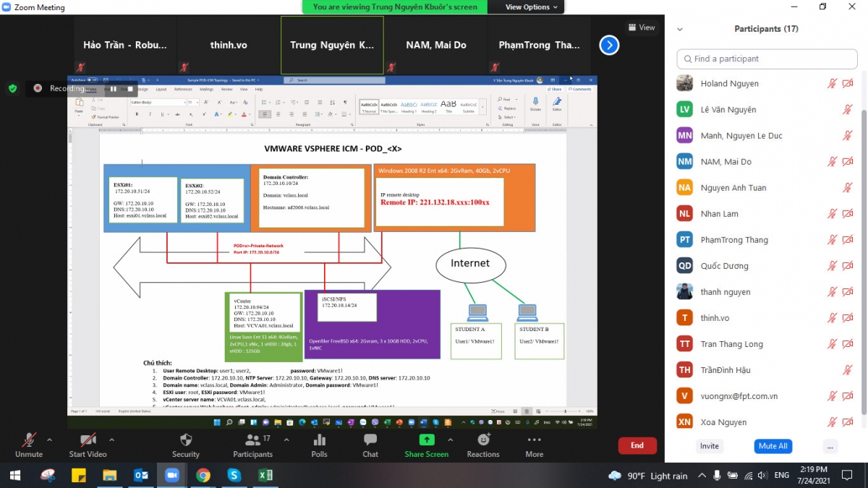Select Review tab in shared Word ribbon

tap(227, 89)
